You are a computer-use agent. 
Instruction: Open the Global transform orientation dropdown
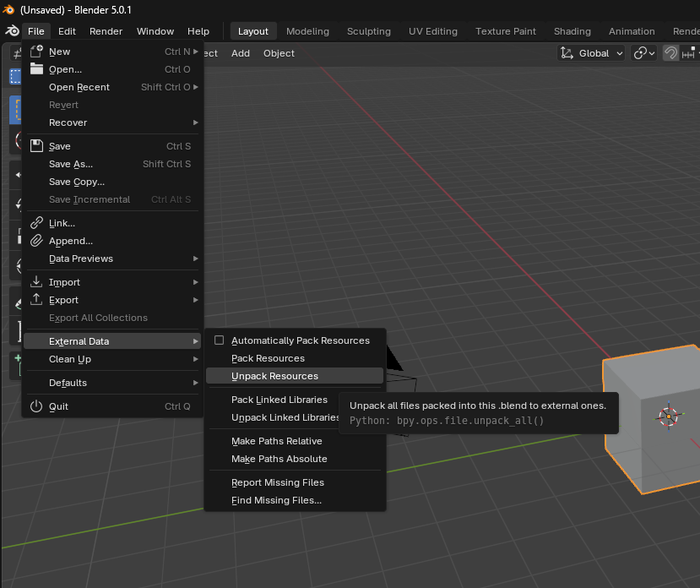tap(592, 53)
